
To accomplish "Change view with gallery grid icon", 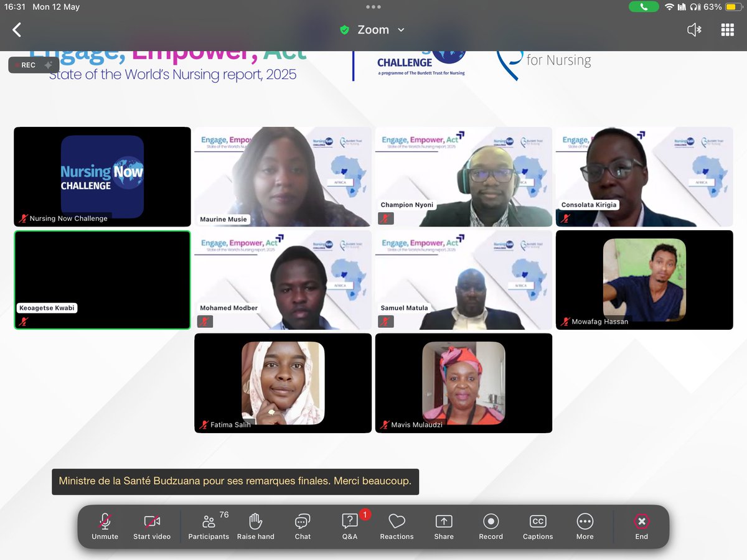I will tap(728, 29).
